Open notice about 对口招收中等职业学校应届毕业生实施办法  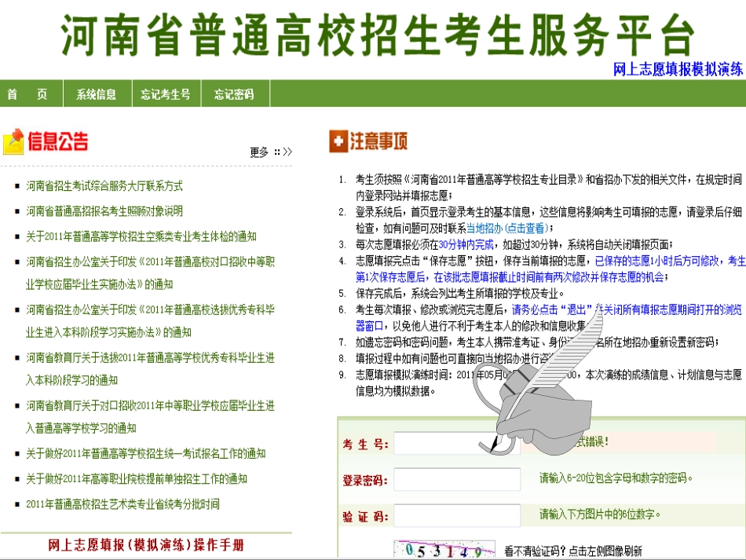point(150,273)
